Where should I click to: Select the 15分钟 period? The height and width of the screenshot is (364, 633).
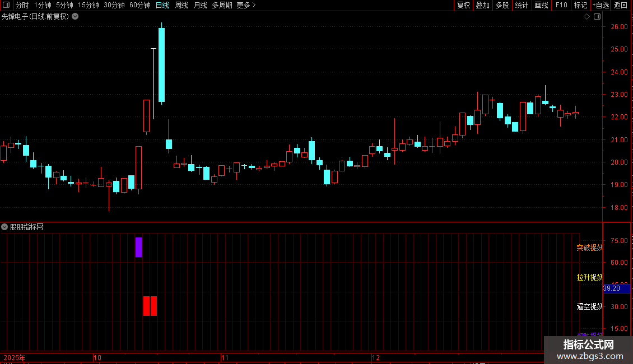click(x=89, y=5)
